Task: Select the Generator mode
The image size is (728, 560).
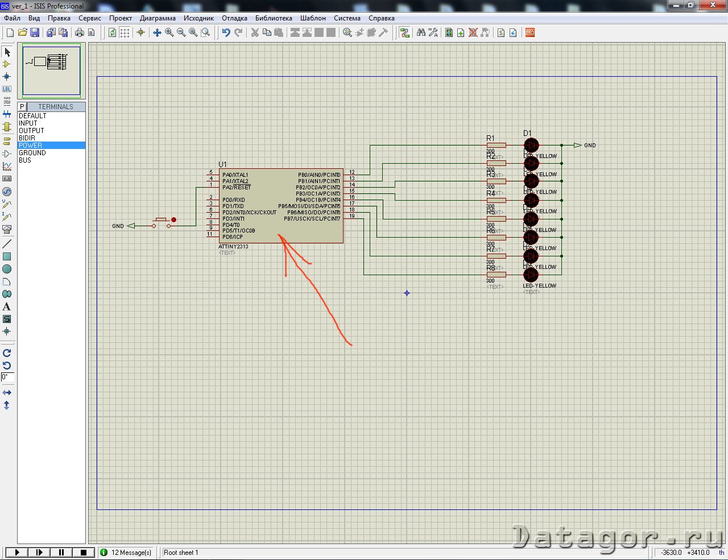Action: [7, 192]
